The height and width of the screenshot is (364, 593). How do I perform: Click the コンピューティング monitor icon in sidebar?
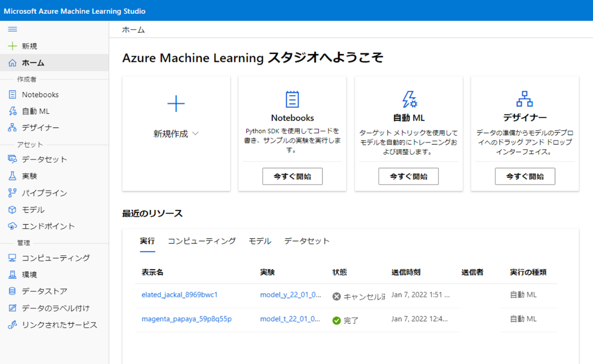tap(12, 258)
